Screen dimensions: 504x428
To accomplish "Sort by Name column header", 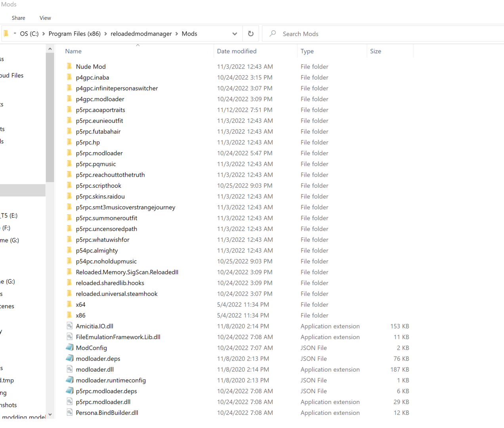I will (73, 51).
